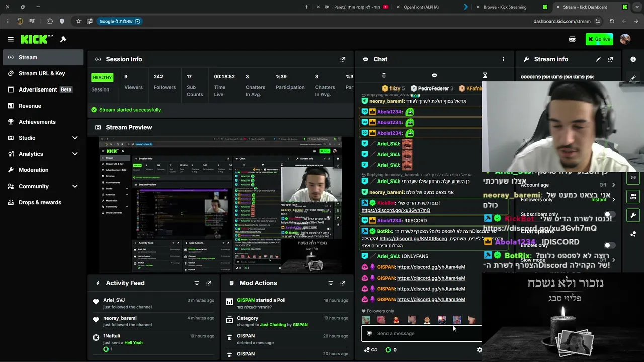The height and width of the screenshot is (362, 644).
Task: Open Slow mode setting chevron
Action: point(613,260)
